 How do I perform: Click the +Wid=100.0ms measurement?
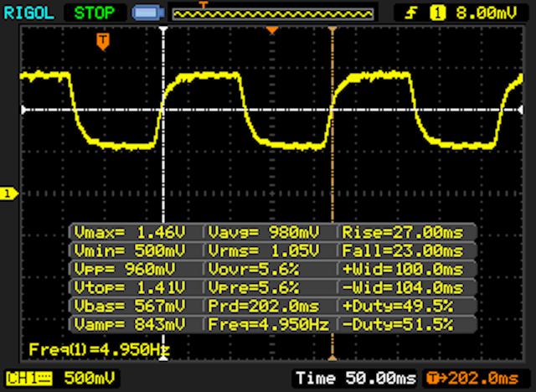[x=403, y=270]
